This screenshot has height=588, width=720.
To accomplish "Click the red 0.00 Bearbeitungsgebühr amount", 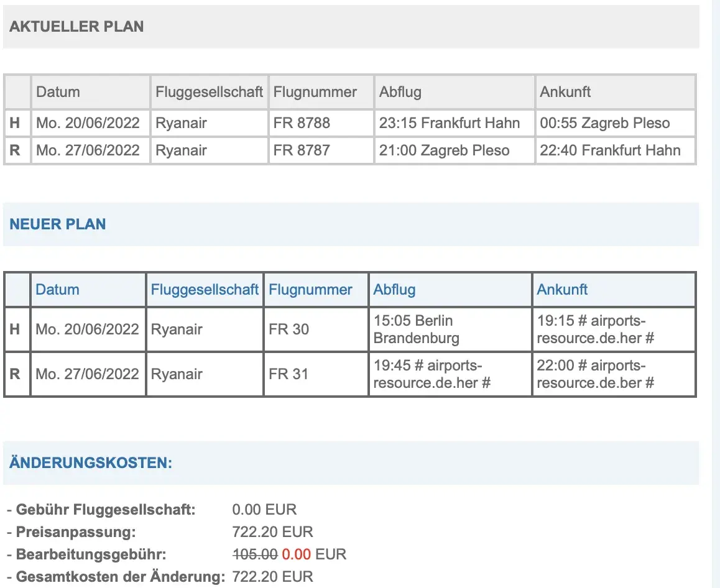I will click(x=296, y=554).
